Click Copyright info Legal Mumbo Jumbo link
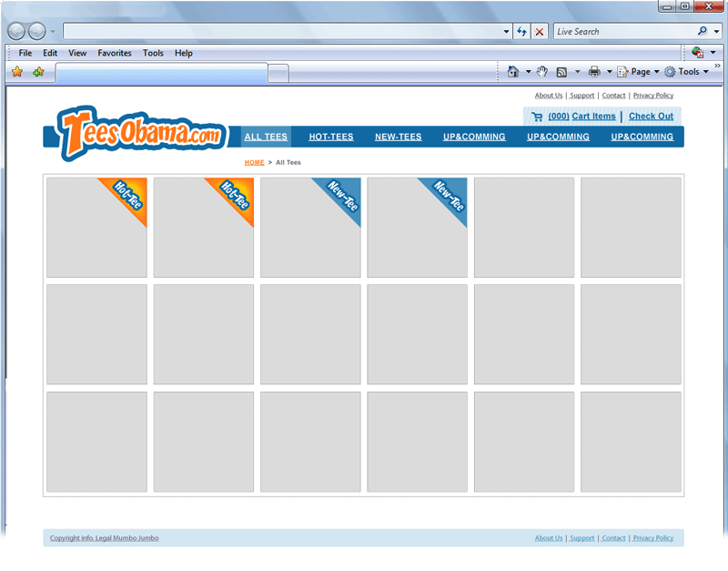Screen dimensions: 728x571 pyautogui.click(x=104, y=538)
